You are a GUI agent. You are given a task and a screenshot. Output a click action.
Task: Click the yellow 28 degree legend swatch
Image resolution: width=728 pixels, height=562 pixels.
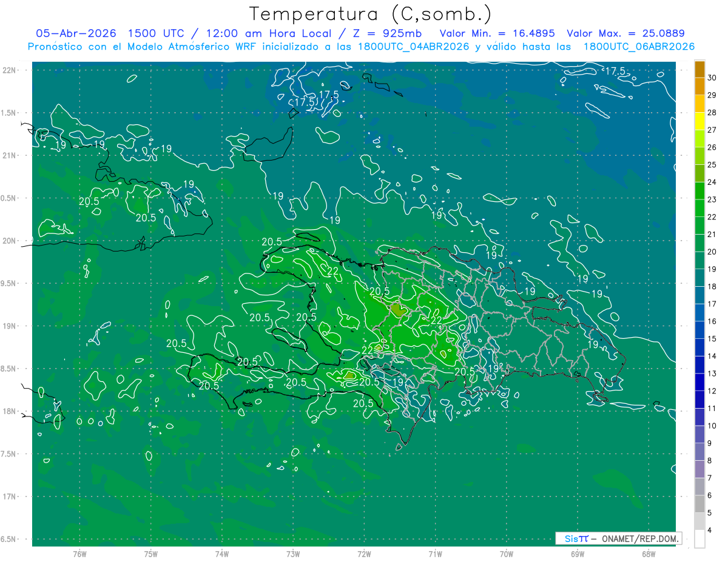point(699,104)
